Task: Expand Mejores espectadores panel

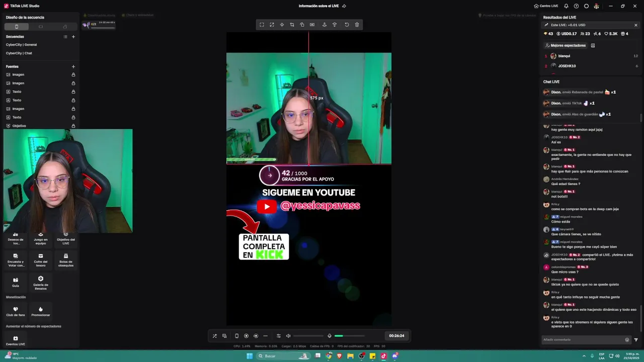Action: click(x=566, y=45)
